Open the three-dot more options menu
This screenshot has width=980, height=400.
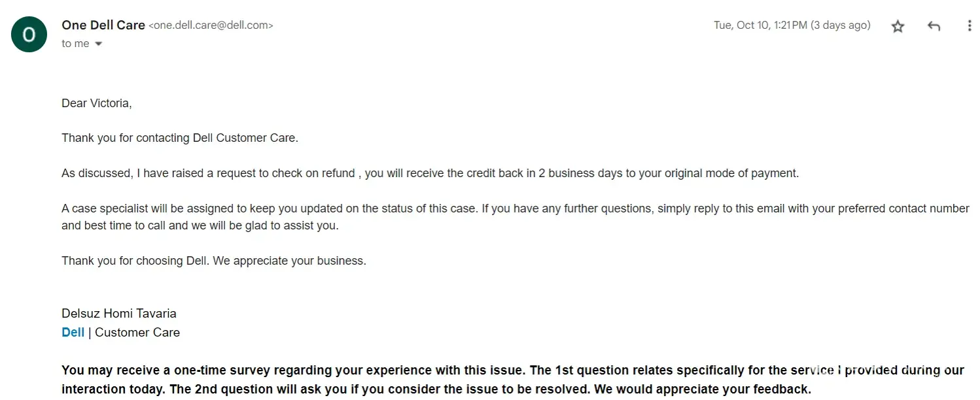click(969, 26)
